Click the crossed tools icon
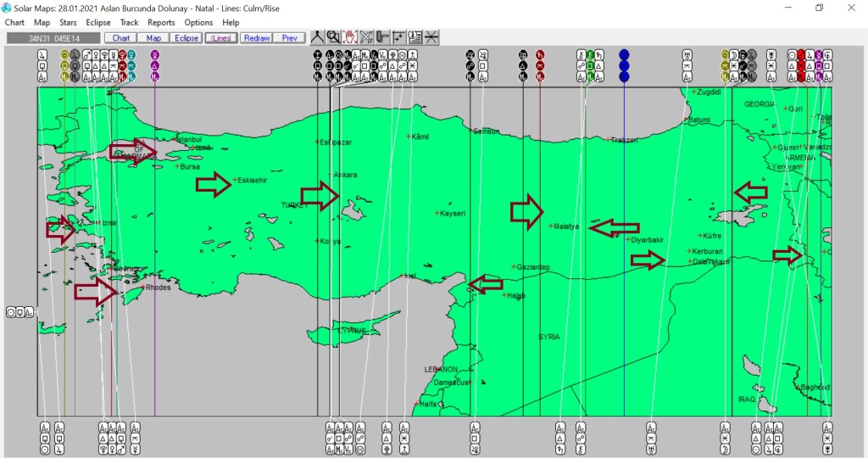The image size is (868, 458). click(x=366, y=37)
